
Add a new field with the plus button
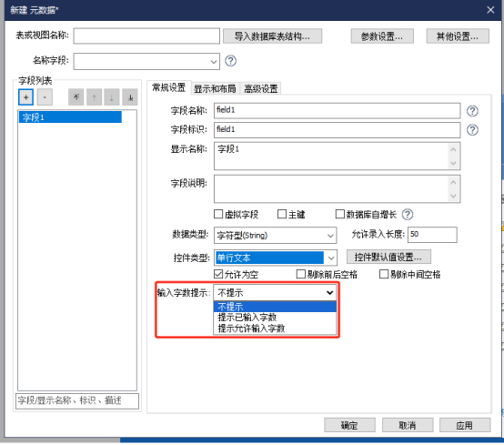click(x=26, y=97)
